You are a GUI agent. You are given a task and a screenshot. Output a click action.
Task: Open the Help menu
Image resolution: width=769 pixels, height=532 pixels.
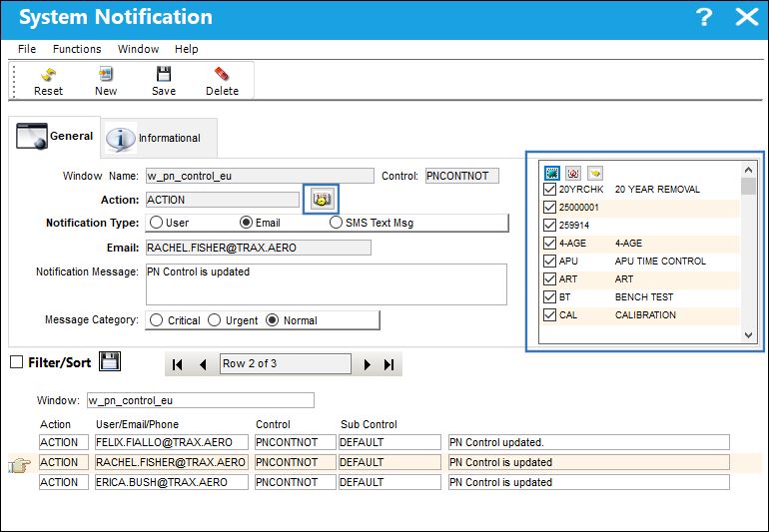click(x=187, y=49)
